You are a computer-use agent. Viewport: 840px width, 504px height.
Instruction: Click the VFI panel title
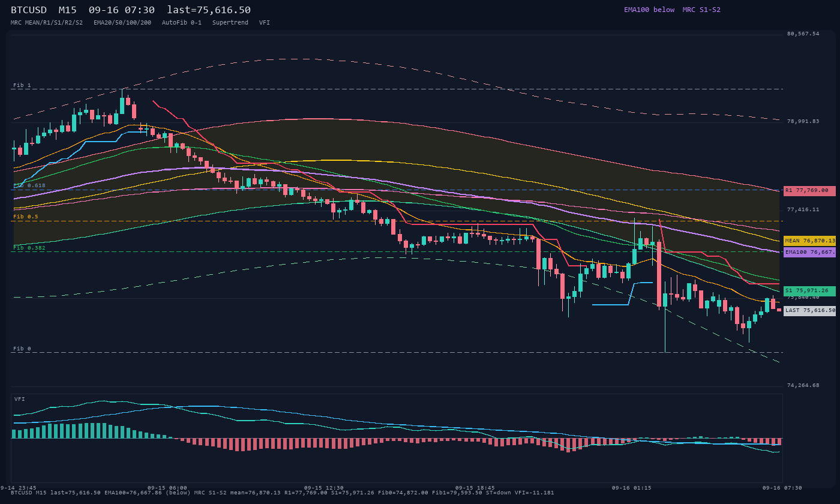[x=20, y=399]
